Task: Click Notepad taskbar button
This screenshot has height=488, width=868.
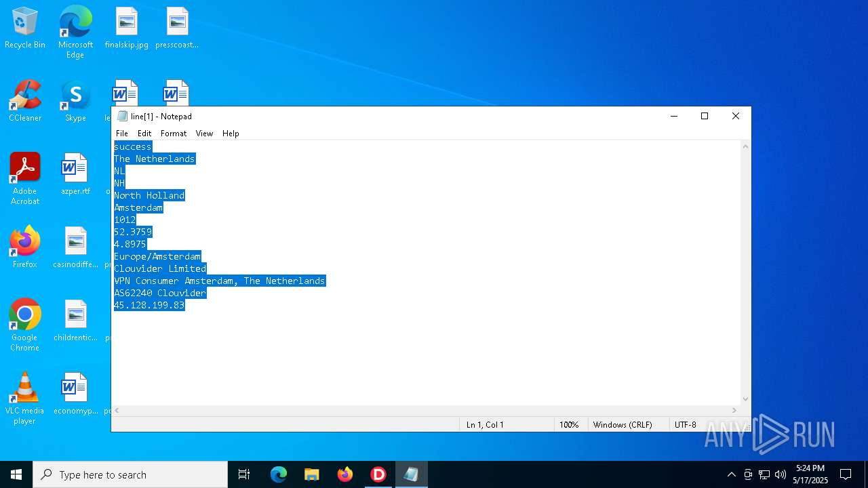Action: [412, 474]
